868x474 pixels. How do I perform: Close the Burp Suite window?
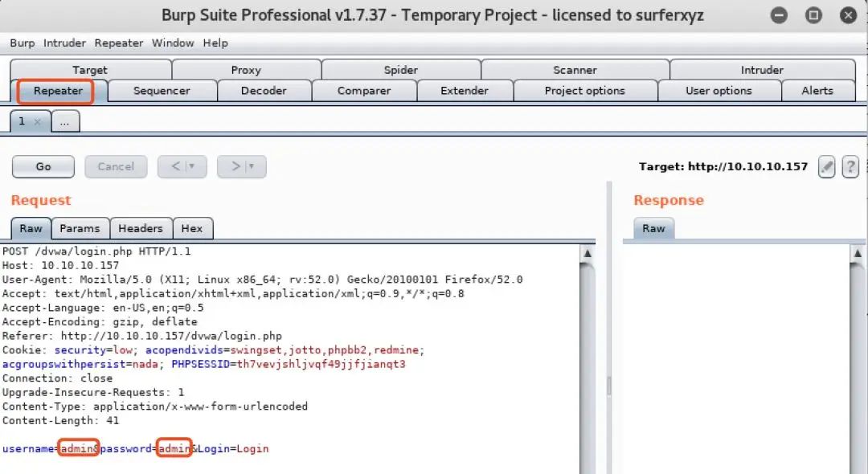click(848, 15)
